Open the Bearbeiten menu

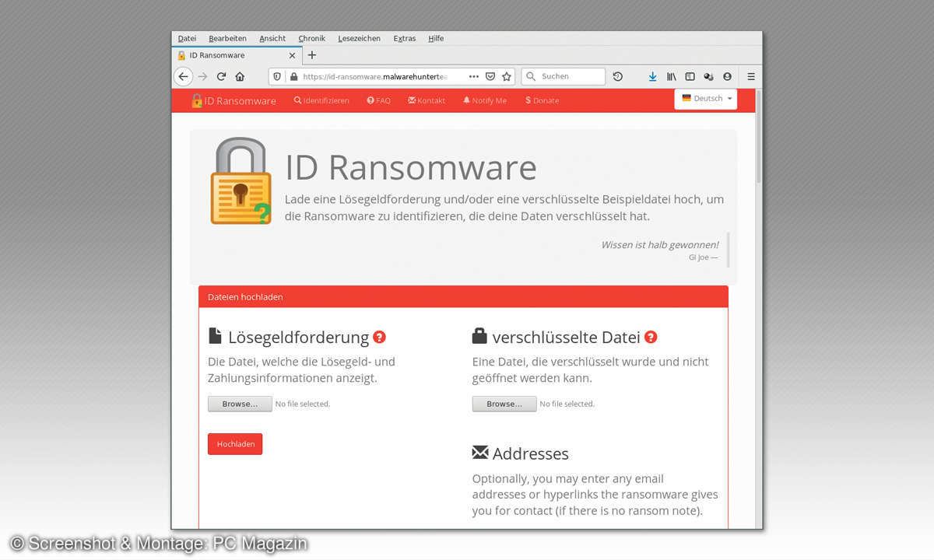(x=227, y=38)
